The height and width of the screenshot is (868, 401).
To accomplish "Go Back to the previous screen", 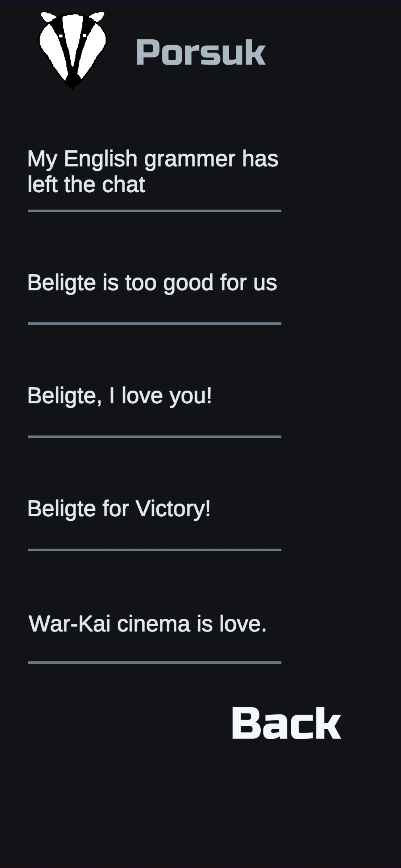I will tap(286, 723).
